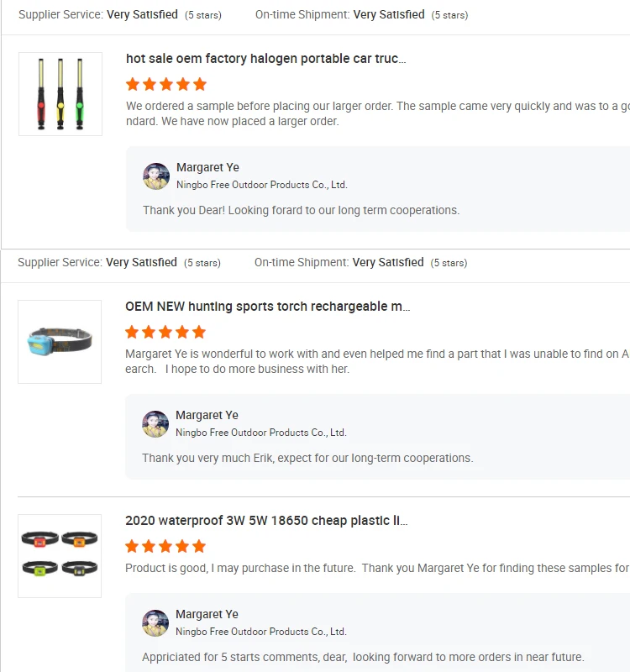This screenshot has width=630, height=672.
Task: Click star rating of halogen work light review
Action: coord(166,84)
